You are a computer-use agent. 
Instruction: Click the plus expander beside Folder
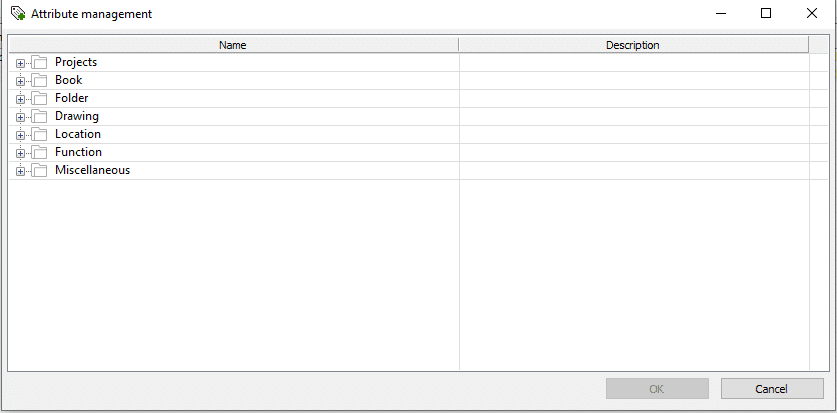tap(21, 99)
